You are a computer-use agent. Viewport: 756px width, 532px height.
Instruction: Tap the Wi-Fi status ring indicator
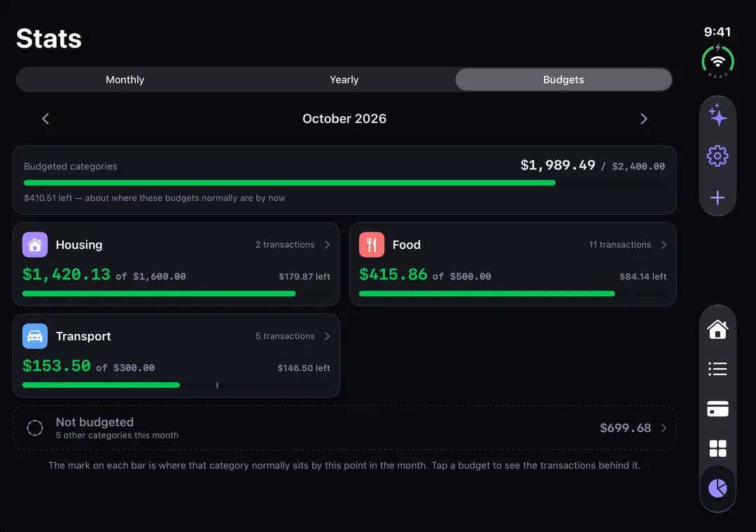(717, 62)
